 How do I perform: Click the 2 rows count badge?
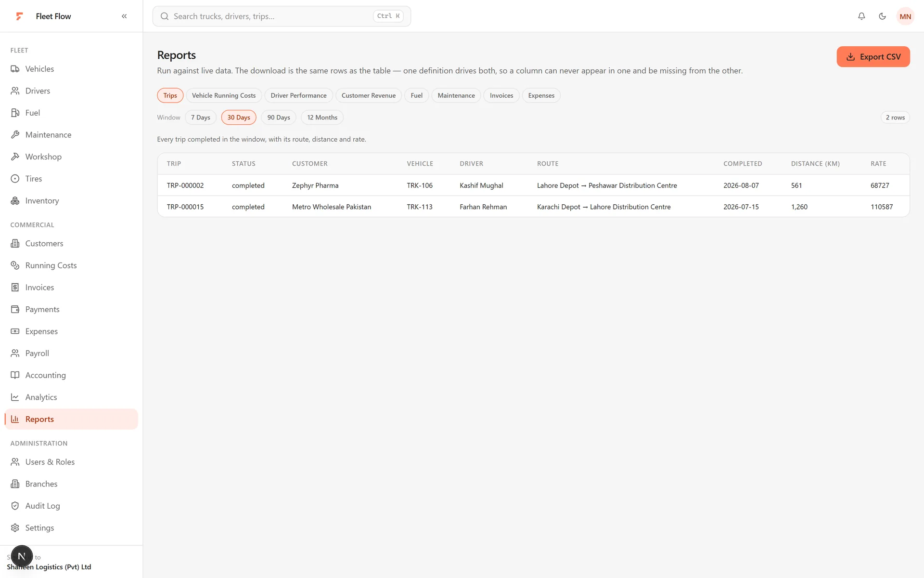pos(895,118)
